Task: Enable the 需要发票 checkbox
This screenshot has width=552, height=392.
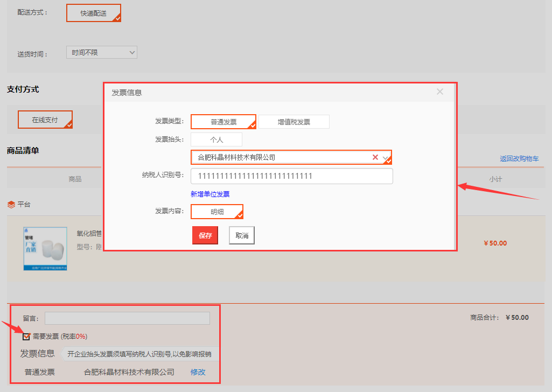Action: tap(26, 336)
